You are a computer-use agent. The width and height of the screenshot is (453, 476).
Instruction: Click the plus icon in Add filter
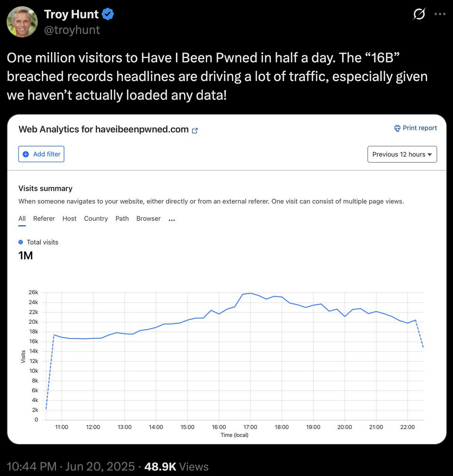[x=26, y=154]
